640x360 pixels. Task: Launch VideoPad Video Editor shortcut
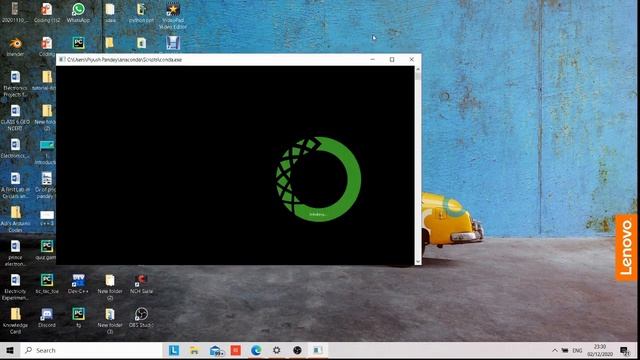coord(173,16)
